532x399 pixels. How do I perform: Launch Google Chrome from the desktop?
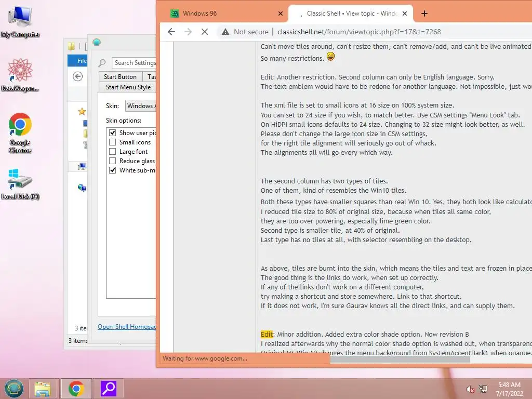click(20, 132)
